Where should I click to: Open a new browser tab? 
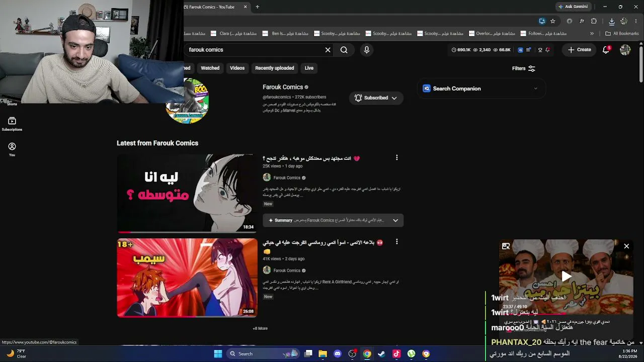click(x=257, y=7)
